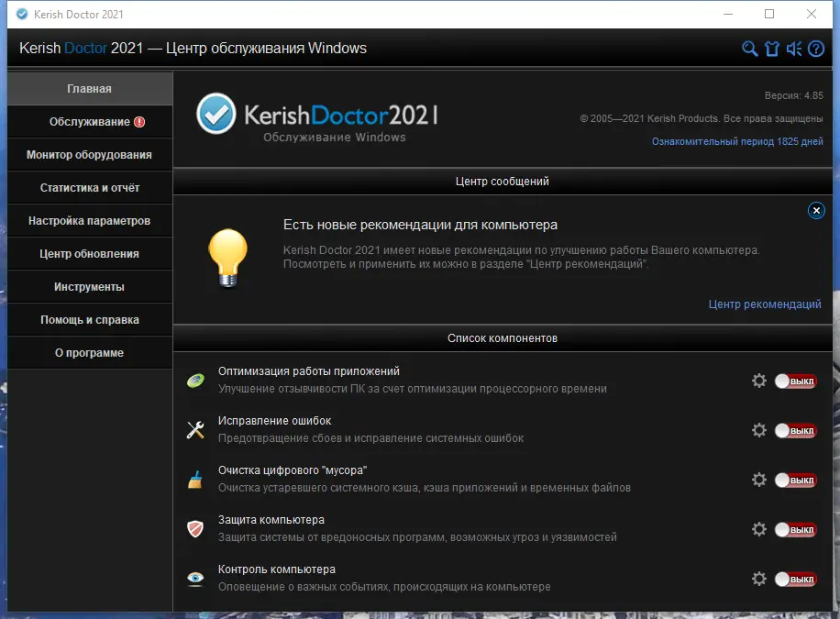Open the Инструменты section
This screenshot has height=619, width=840.
pyautogui.click(x=89, y=286)
